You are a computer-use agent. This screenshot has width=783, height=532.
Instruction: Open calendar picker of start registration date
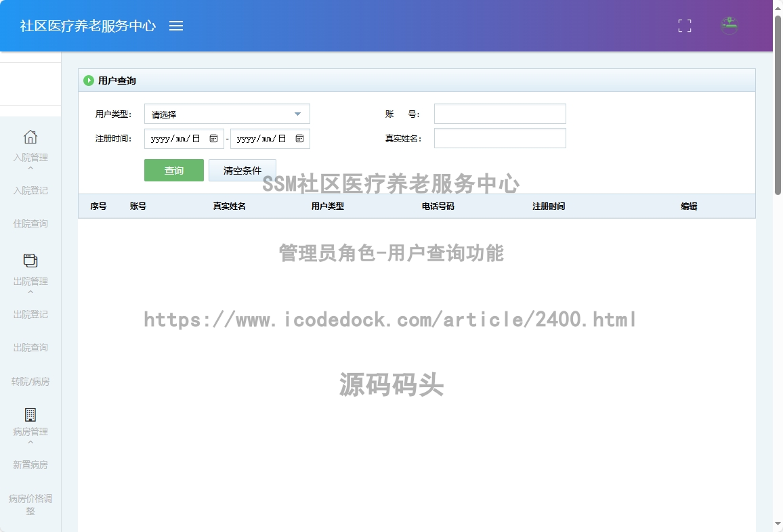point(214,139)
